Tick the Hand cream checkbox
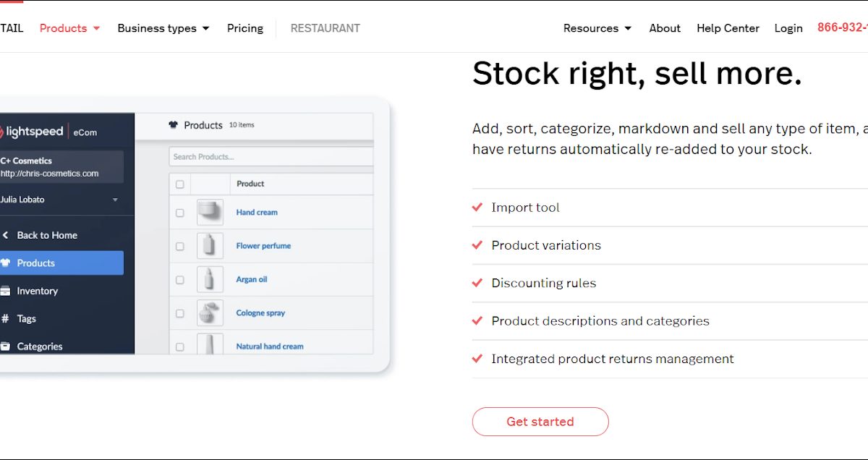Image resolution: width=868 pixels, height=460 pixels. point(180,213)
